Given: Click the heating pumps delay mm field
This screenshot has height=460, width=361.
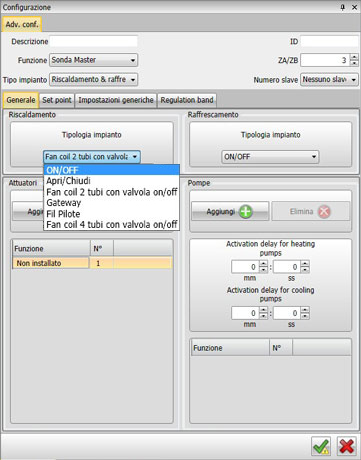Looking at the screenshot, I should [245, 267].
